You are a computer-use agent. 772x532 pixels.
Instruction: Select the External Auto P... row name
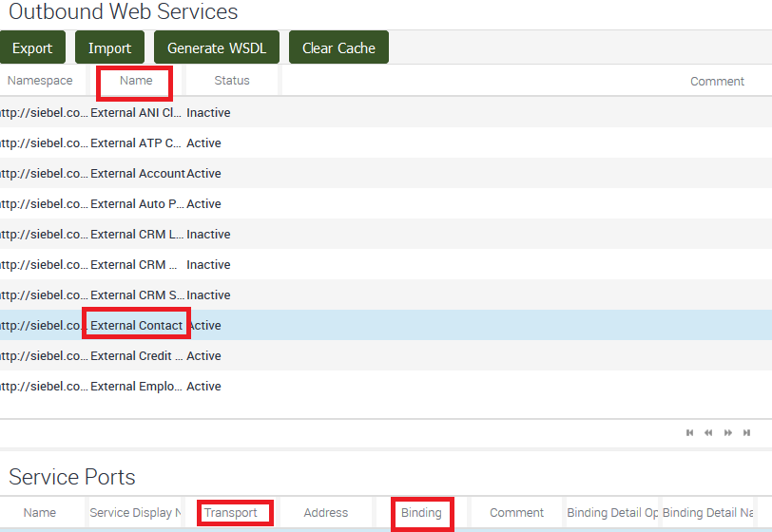(137, 204)
